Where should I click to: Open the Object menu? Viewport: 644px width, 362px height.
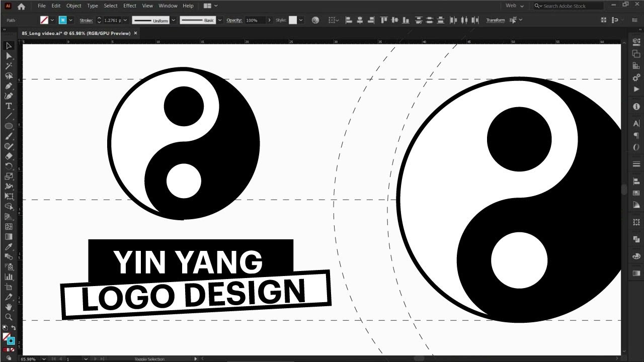74,6
